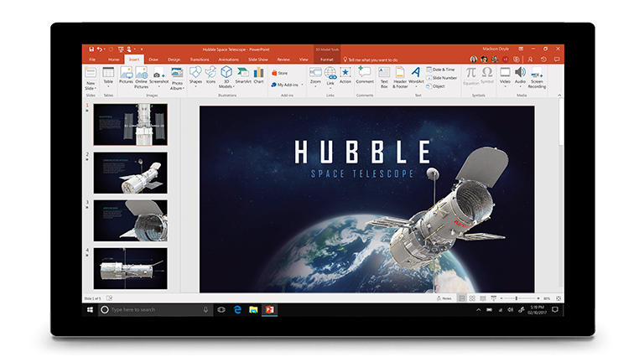The height and width of the screenshot is (362, 644).
Task: Take a Screenshot
Action: (x=159, y=77)
